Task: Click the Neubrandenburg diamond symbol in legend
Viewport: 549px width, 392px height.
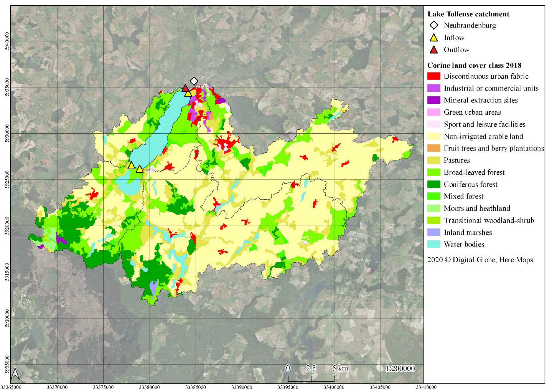Action: (x=434, y=25)
